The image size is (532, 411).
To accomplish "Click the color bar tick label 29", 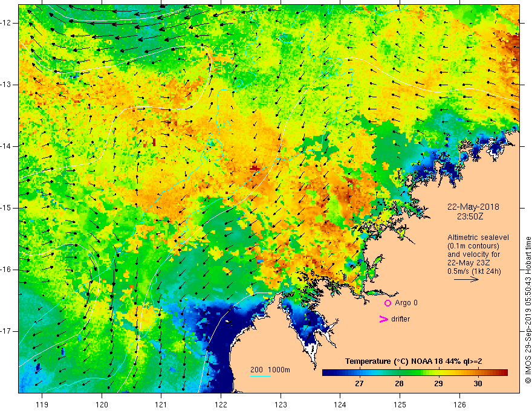I will pyautogui.click(x=438, y=384).
